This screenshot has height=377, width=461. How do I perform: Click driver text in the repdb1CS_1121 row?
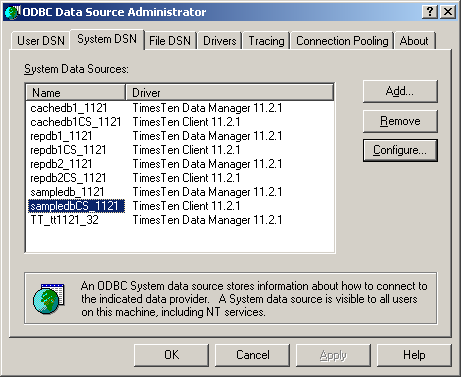coord(186,150)
